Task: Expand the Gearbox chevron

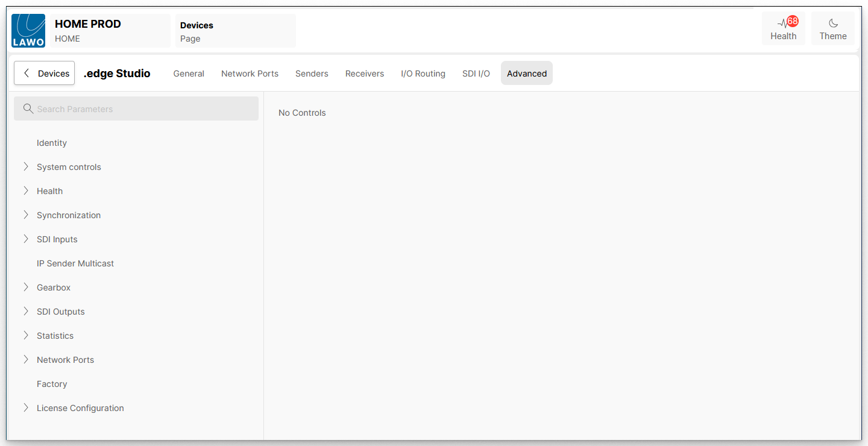Action: 26,287
